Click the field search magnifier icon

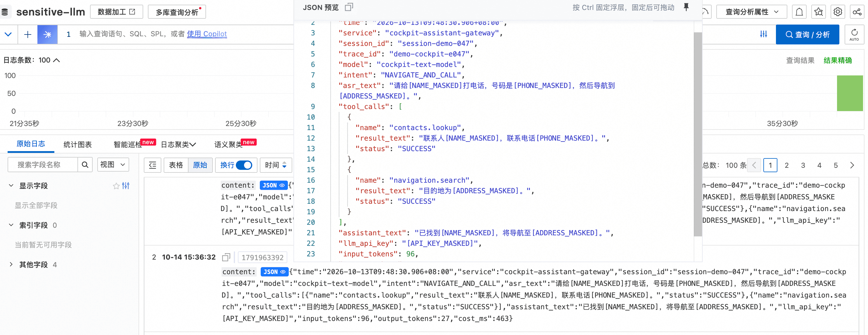pos(85,165)
